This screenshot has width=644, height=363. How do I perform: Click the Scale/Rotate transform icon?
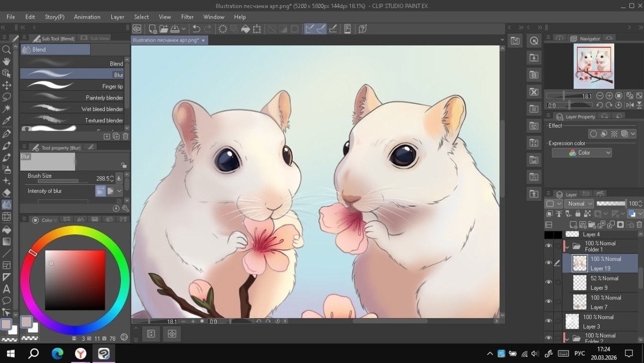257,28
